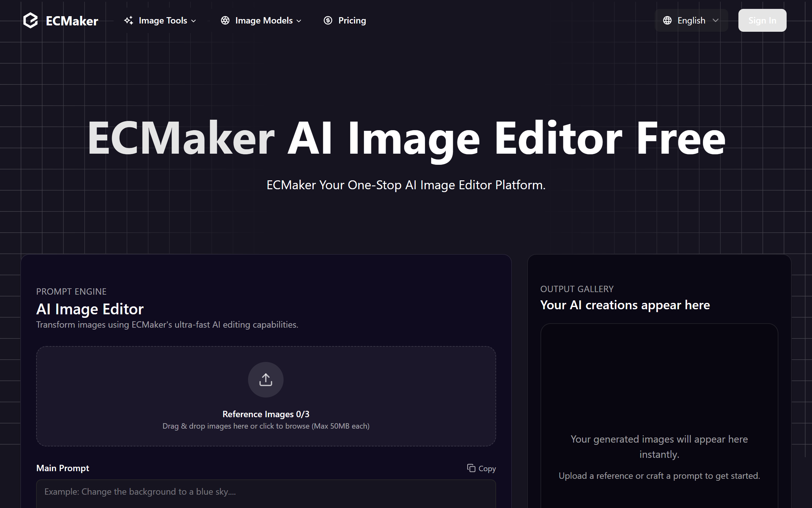Click the Your AI creations appear here heading

pos(625,305)
